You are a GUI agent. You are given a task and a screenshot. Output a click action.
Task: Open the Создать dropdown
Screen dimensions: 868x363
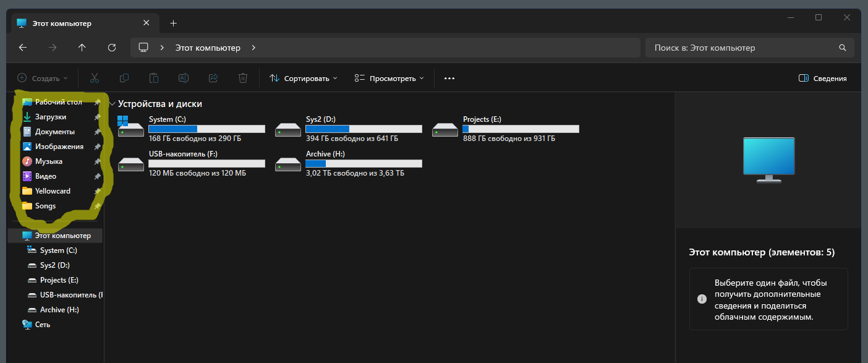[x=43, y=78]
